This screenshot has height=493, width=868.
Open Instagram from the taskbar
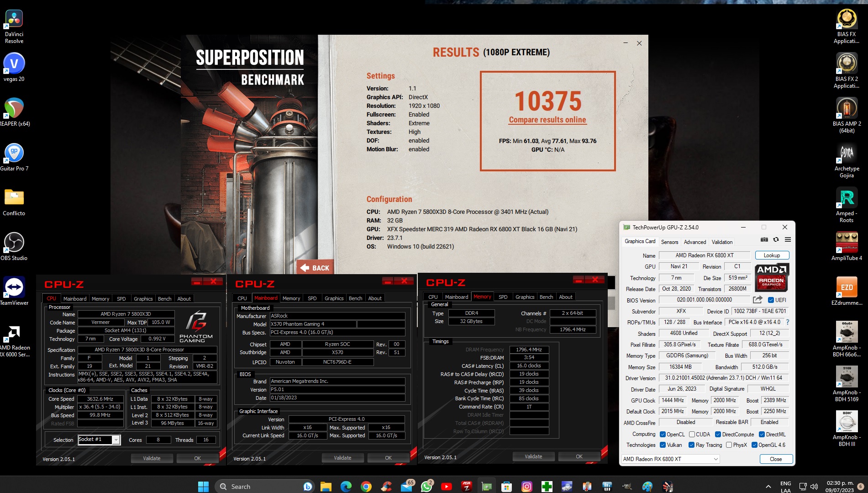pos(527,487)
